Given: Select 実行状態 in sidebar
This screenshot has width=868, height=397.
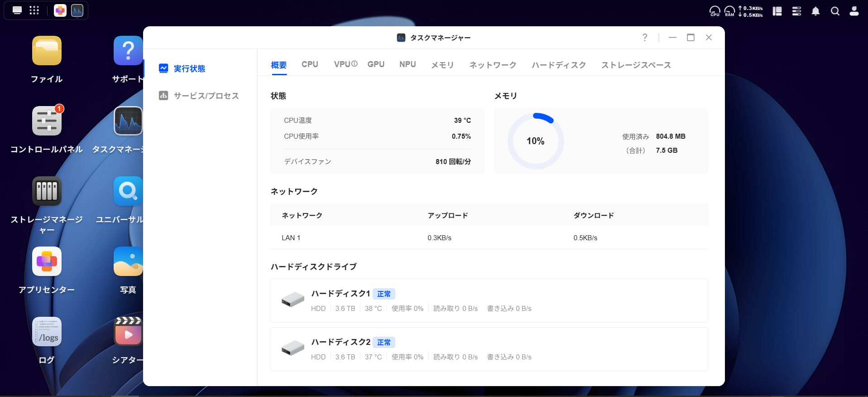Looking at the screenshot, I should tap(189, 68).
